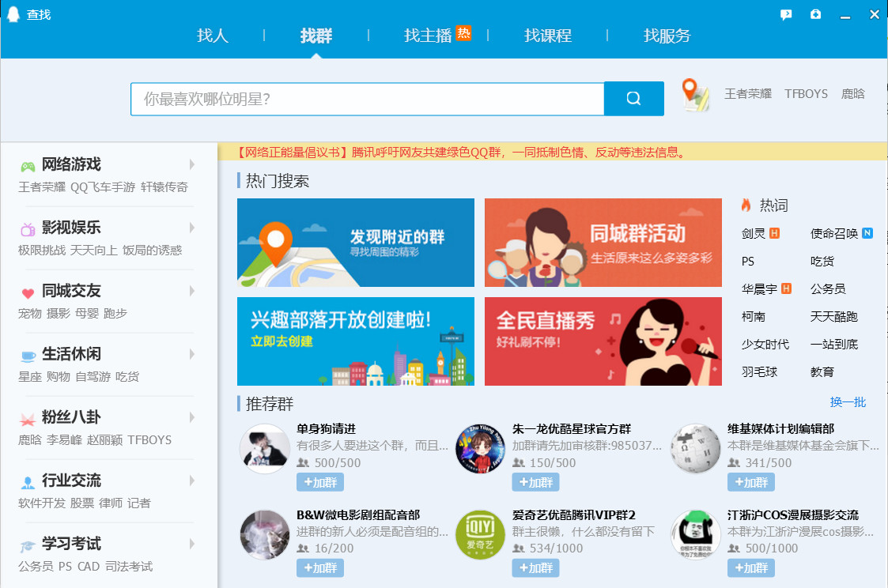This screenshot has height=588, width=888.
Task: Click 加群 for 单身狗请进 group
Action: 319,482
